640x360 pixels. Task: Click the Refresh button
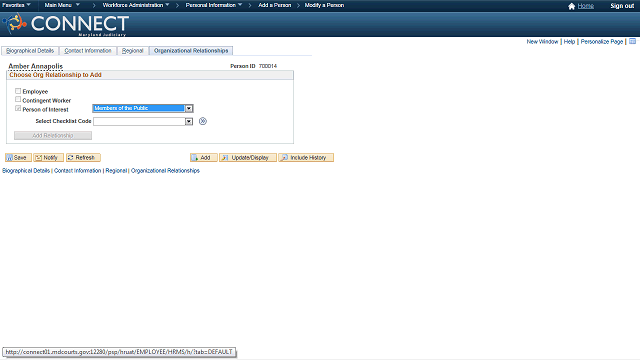pyautogui.click(x=83, y=158)
